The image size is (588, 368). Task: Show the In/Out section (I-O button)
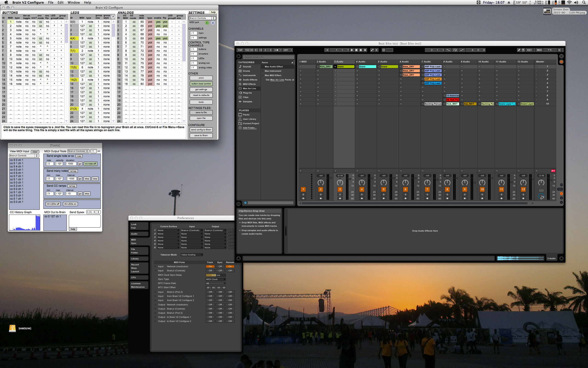[x=561, y=184]
